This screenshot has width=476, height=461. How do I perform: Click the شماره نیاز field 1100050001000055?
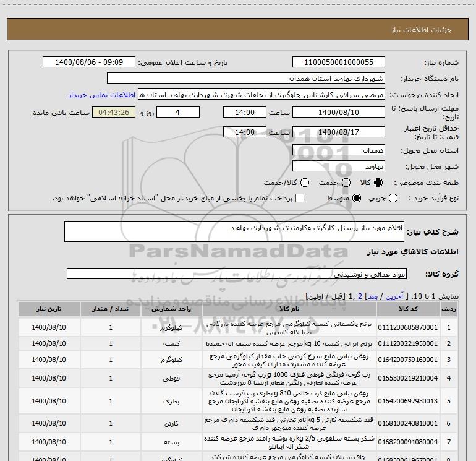[x=339, y=62]
